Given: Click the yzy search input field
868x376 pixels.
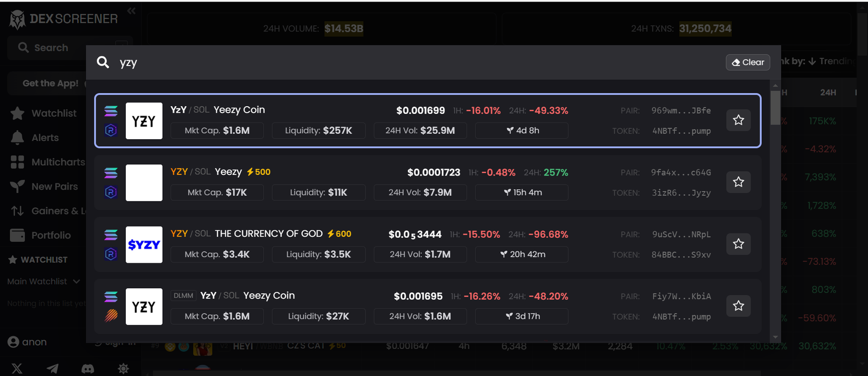Looking at the screenshot, I should coord(418,62).
